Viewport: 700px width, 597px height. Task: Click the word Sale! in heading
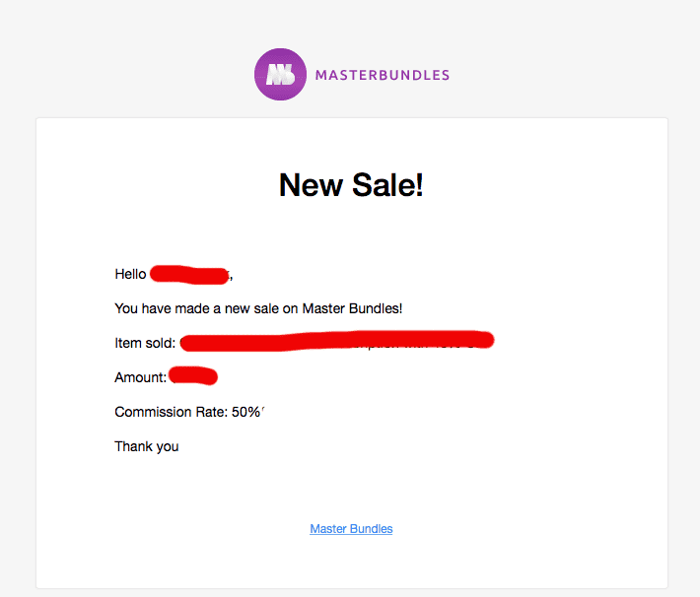pyautogui.click(x=387, y=185)
